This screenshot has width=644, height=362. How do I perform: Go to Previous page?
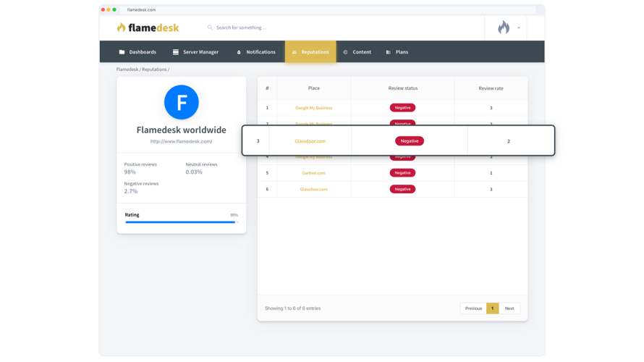point(473,308)
